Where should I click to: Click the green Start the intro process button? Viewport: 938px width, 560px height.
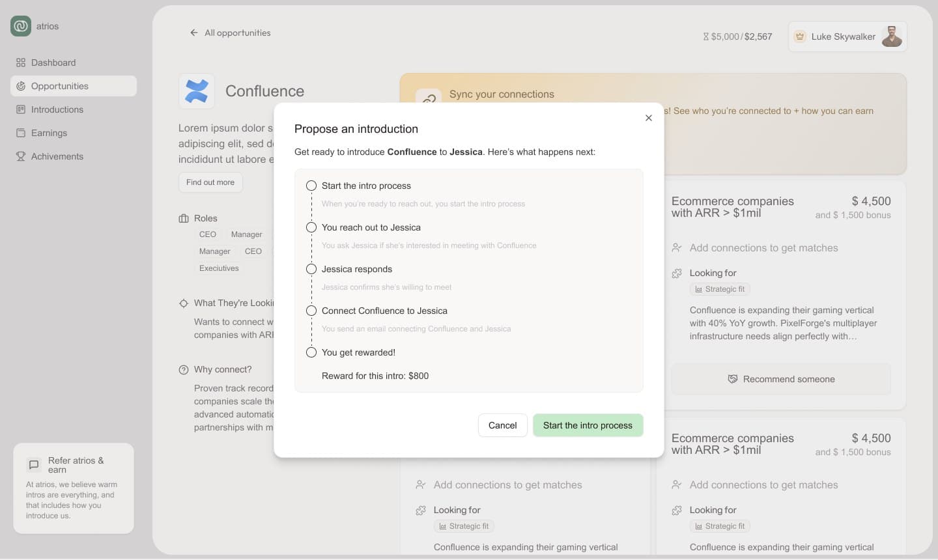tap(588, 425)
